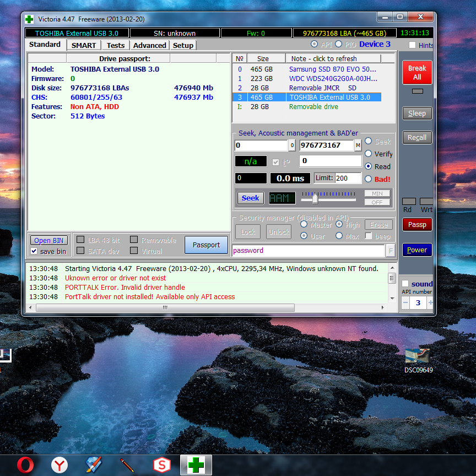This screenshot has height=476, width=476.
Task: Open Opera browser from taskbar
Action: (25, 465)
